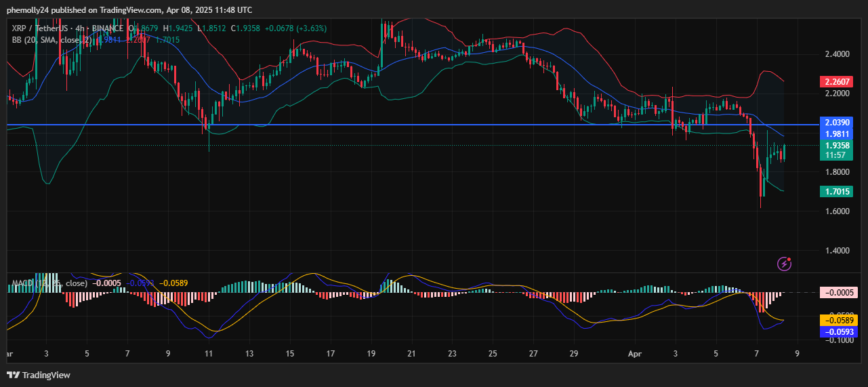
Task: Click the purple lightning bolt icon
Action: tap(785, 264)
